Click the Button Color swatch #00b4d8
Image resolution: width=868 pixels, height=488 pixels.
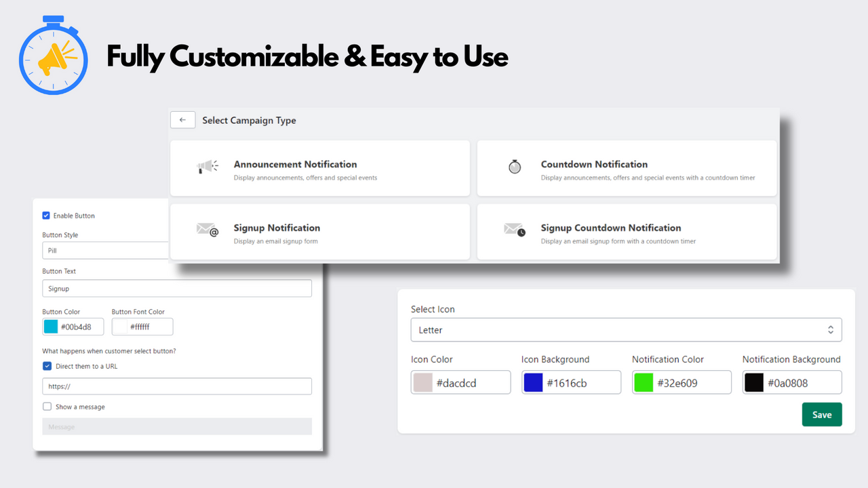(x=50, y=326)
